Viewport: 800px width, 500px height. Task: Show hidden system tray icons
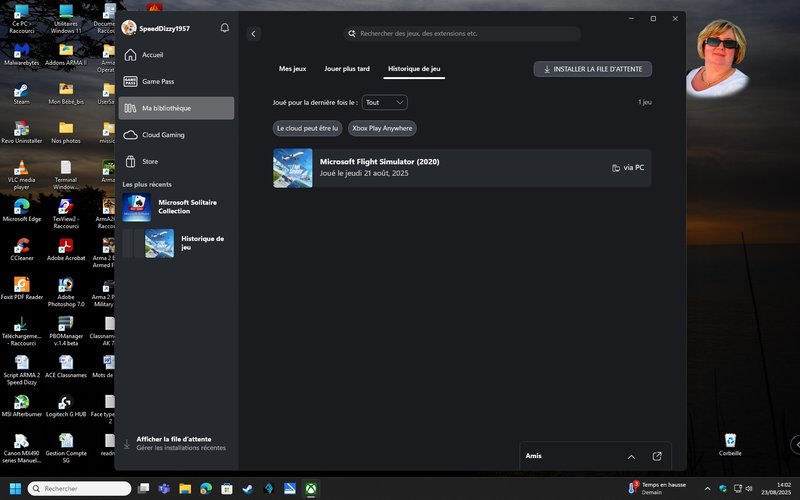click(x=707, y=489)
